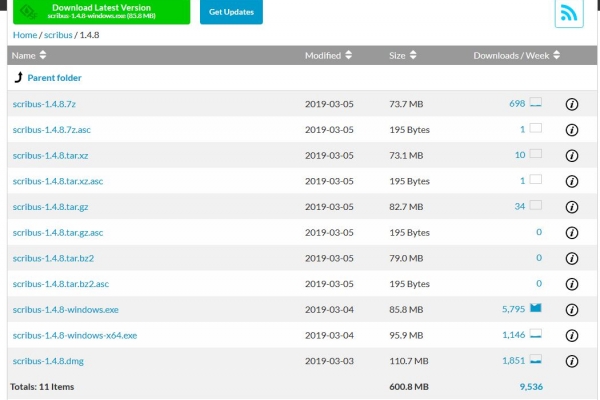Download scribus-1.4.8.tar.gz.asc signature
600x400 pixels.
(x=58, y=232)
